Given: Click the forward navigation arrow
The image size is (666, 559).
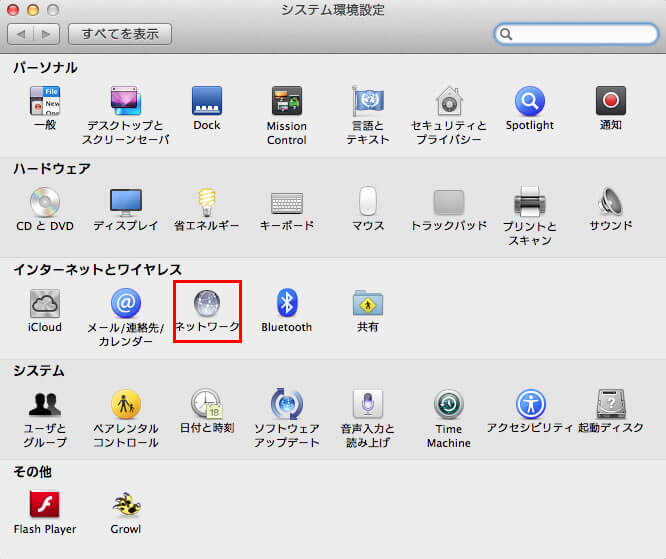Looking at the screenshot, I should coord(46,34).
